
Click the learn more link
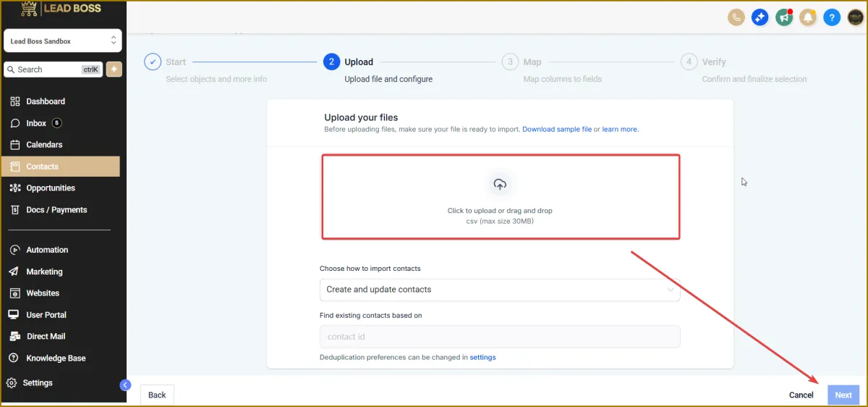tap(620, 129)
